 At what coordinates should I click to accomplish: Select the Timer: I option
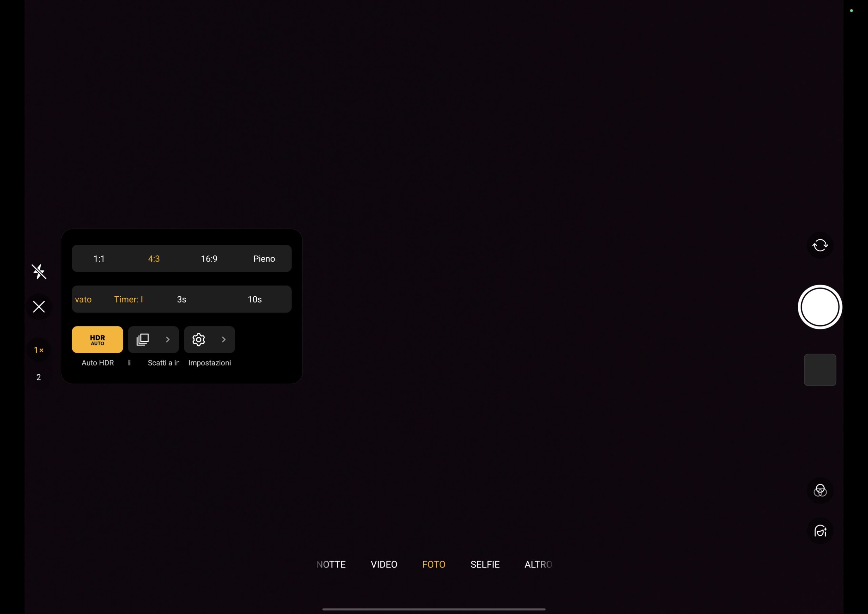click(x=129, y=299)
